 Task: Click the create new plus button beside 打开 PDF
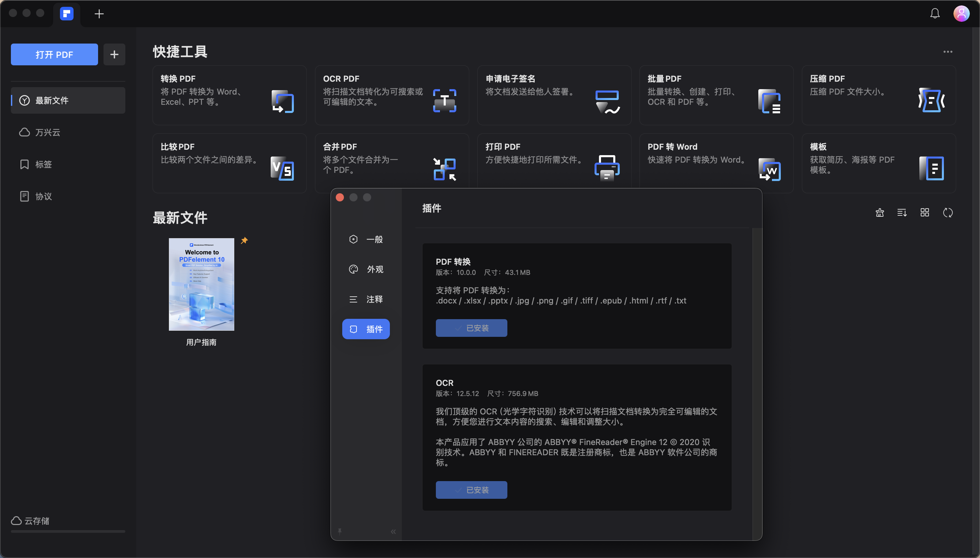(x=114, y=54)
